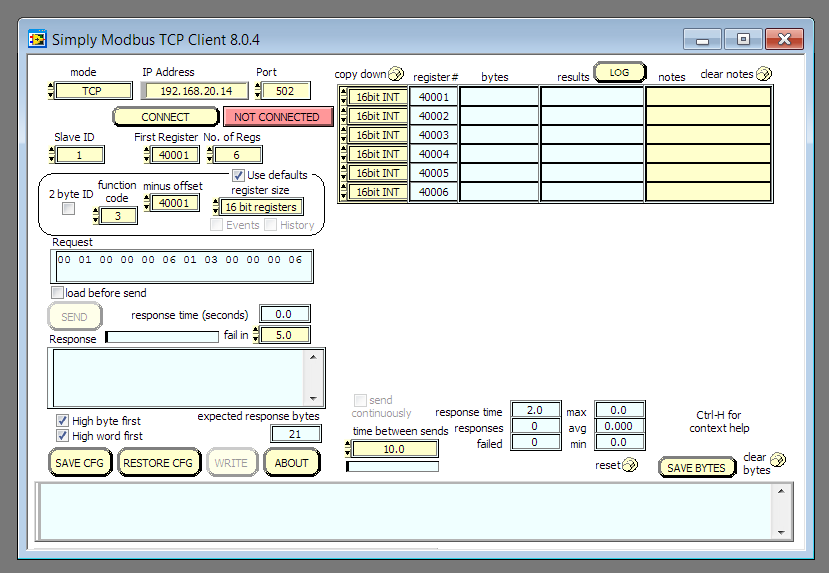Click the NOT CONNECTED status indicator
Image resolution: width=829 pixels, height=573 pixels.
point(278,117)
